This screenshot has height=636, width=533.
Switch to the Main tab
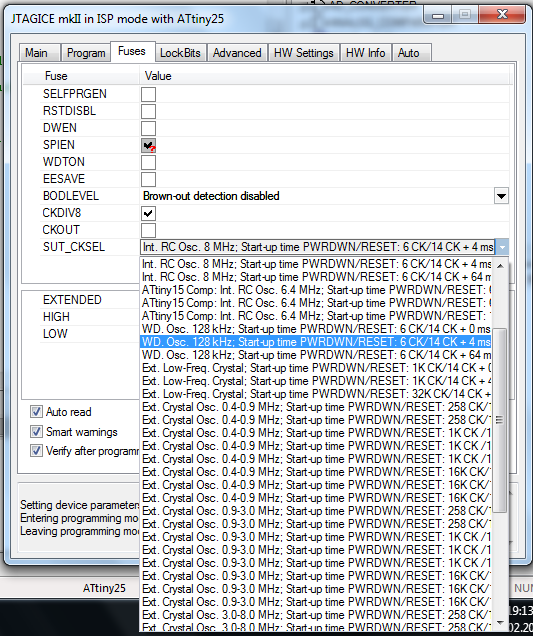tap(40, 53)
